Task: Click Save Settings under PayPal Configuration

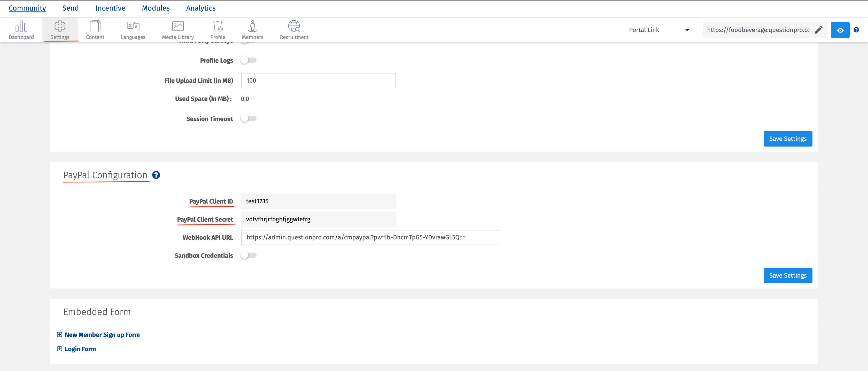Action: pyautogui.click(x=787, y=275)
